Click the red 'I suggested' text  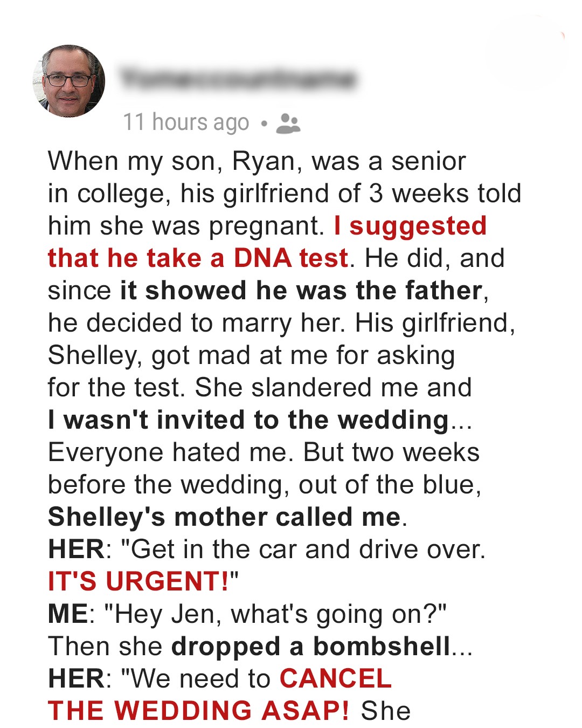point(410,225)
